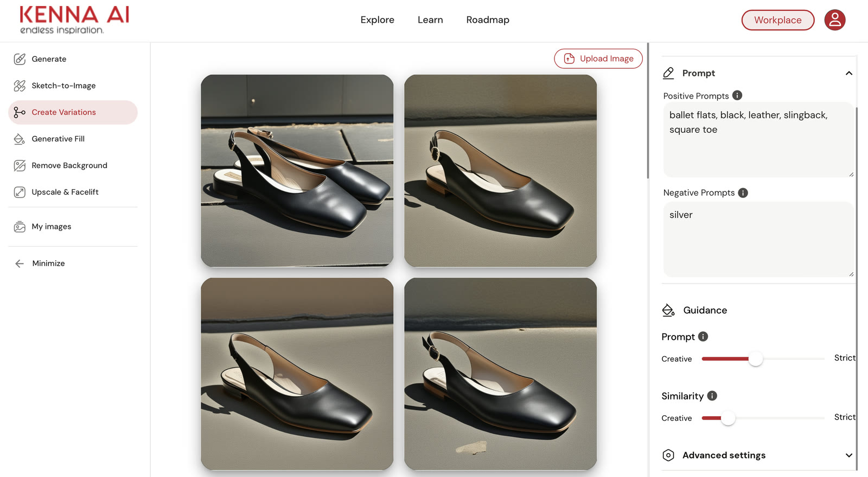Go to KENNA AI home logo
This screenshot has width=868, height=477.
point(74,20)
